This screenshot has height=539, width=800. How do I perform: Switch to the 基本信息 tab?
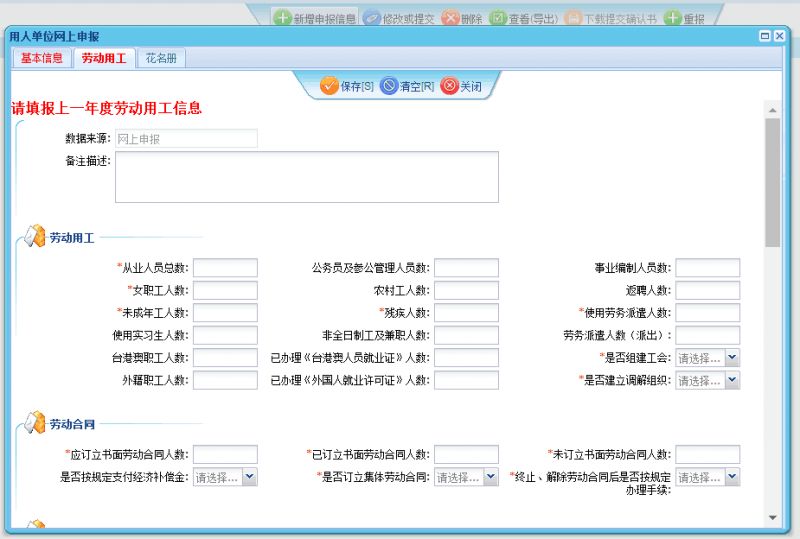[41, 59]
